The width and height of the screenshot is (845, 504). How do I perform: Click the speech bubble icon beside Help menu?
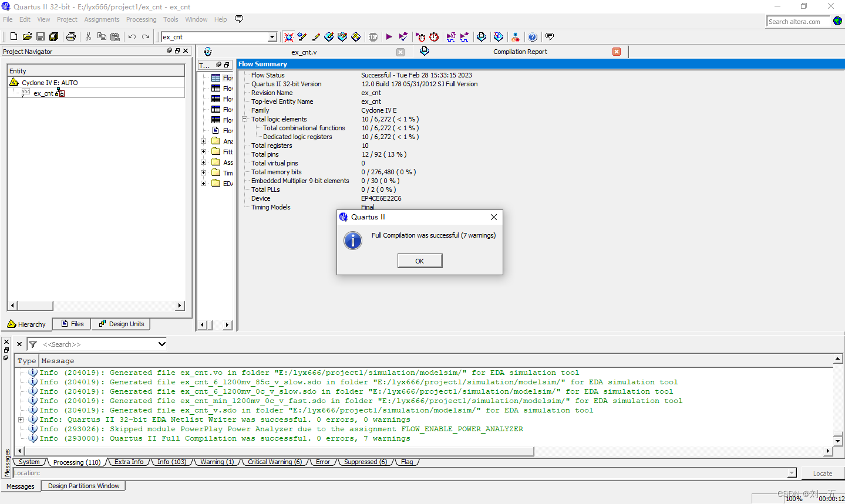tap(239, 19)
